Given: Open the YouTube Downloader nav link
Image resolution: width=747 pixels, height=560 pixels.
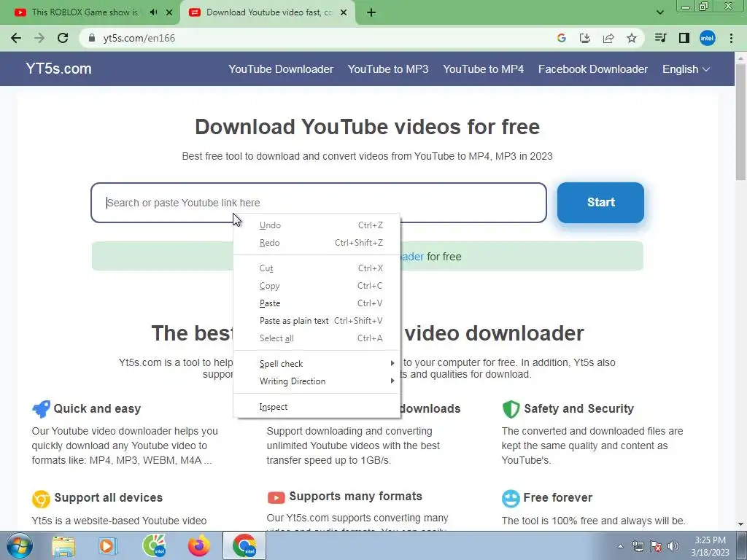Looking at the screenshot, I should 281,69.
